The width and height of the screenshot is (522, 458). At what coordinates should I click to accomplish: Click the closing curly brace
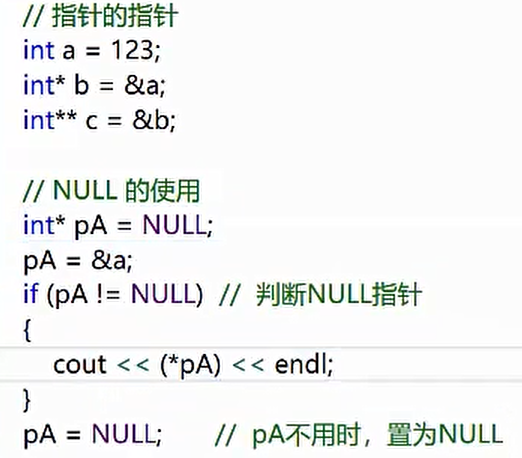tap(27, 400)
